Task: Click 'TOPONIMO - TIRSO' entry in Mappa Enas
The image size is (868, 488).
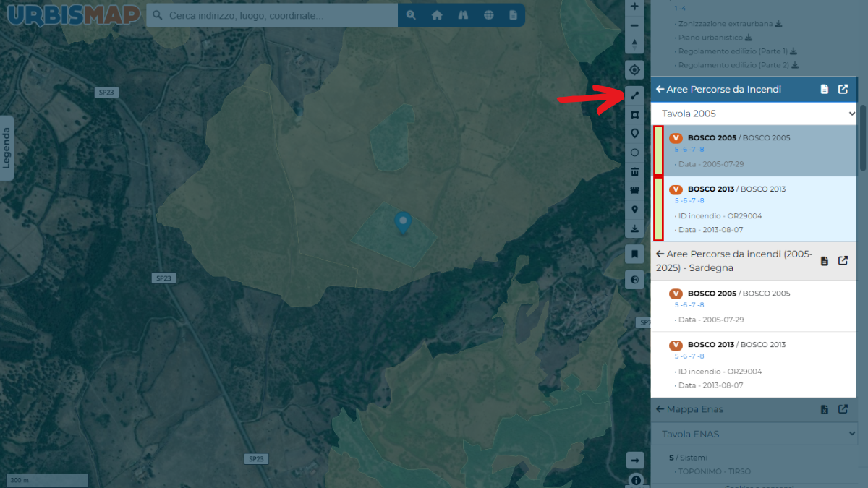Action: pyautogui.click(x=713, y=471)
